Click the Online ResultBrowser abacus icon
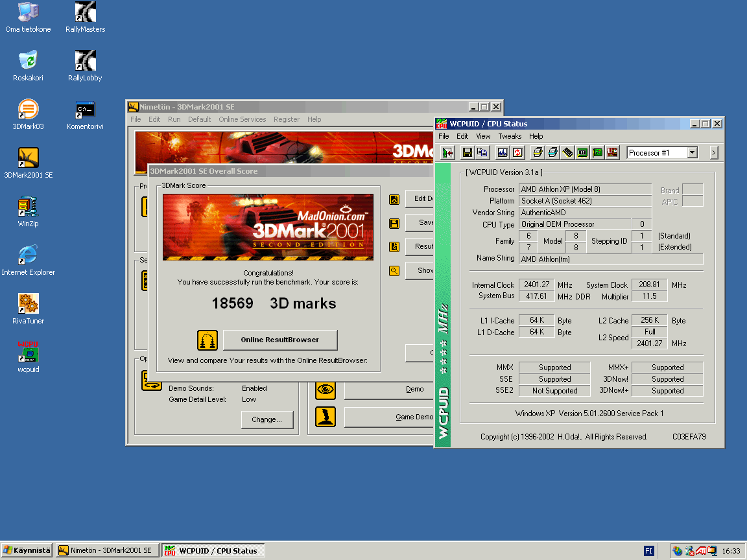This screenshot has height=560, width=747. click(x=207, y=340)
